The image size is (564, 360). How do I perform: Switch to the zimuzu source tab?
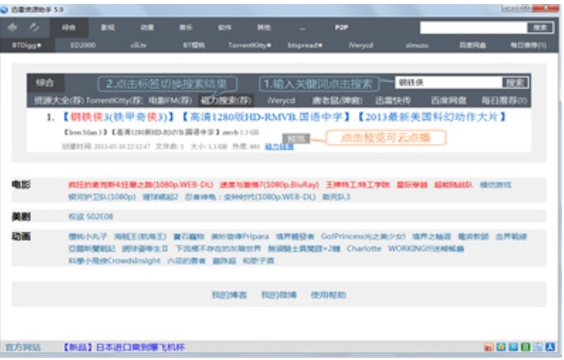pyautogui.click(x=417, y=45)
